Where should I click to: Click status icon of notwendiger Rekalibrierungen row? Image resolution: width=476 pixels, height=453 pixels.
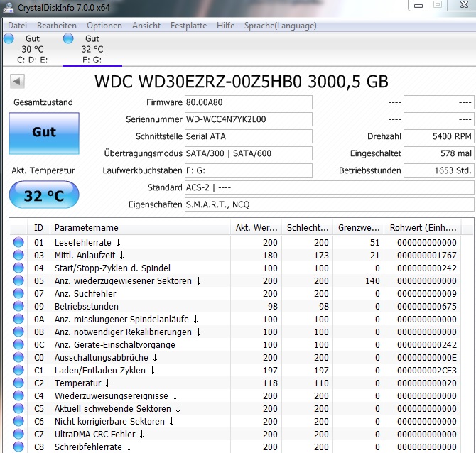pos(18,332)
